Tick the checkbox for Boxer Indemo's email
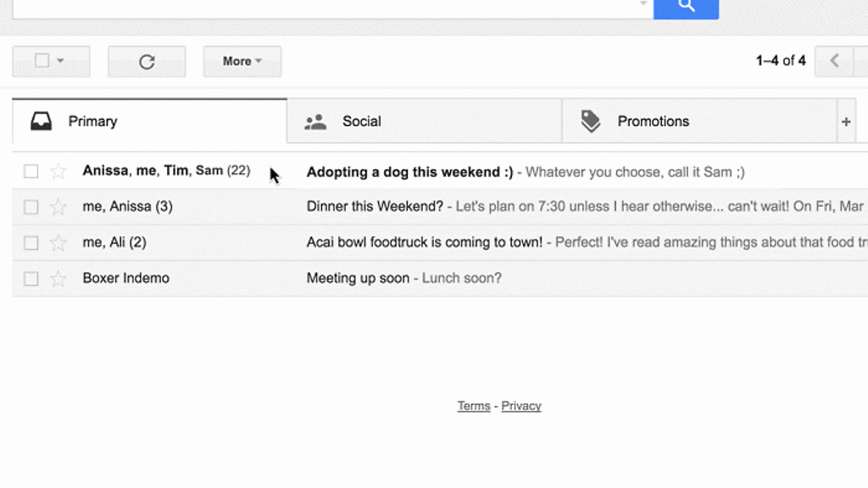Viewport: 868px width, 488px height. pos(31,279)
